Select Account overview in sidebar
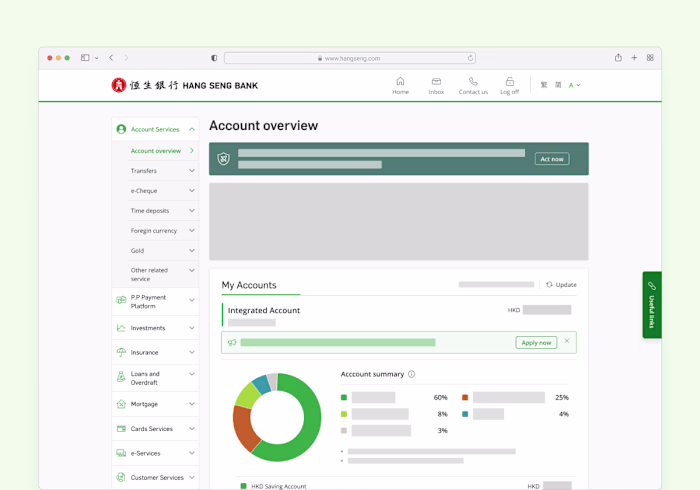700x490 pixels. pyautogui.click(x=156, y=151)
